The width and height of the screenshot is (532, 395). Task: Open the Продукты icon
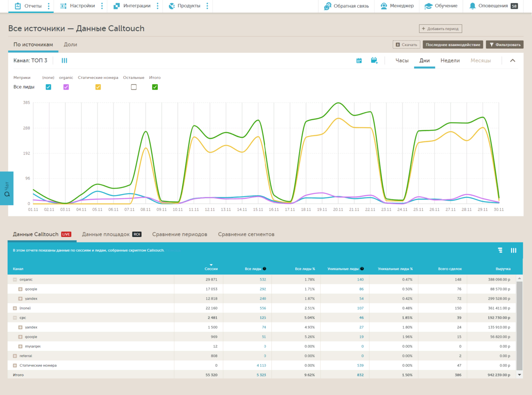172,6
